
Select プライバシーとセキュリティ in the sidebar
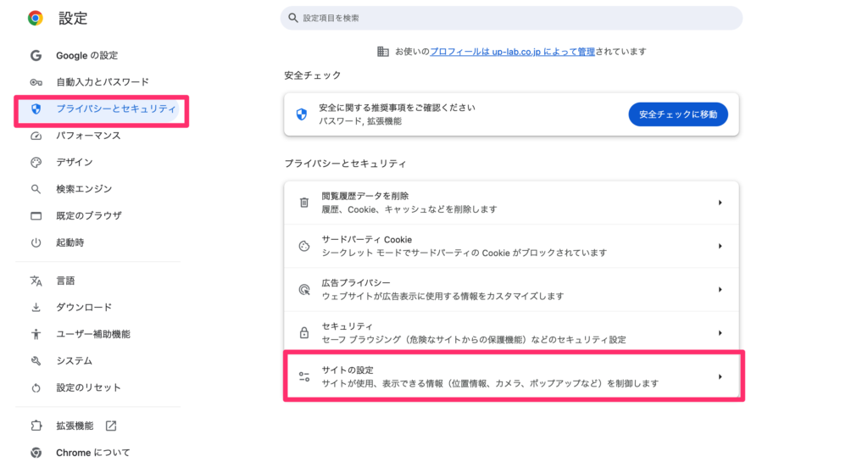point(115,109)
